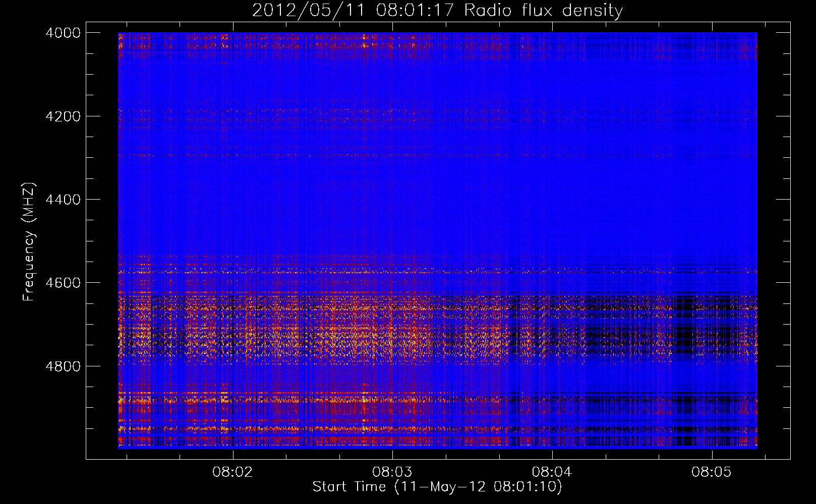
Task: Click the 08:04 time tick label
Action: coord(552,472)
